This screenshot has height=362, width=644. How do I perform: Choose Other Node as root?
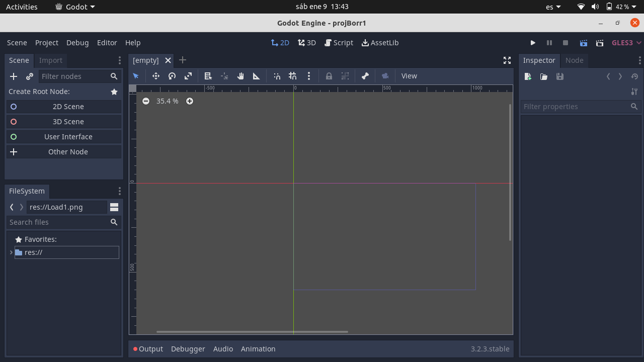(64, 152)
